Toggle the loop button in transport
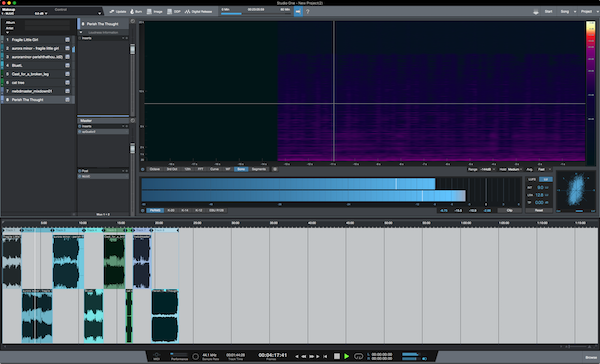The height and width of the screenshot is (364, 600). pos(358,356)
